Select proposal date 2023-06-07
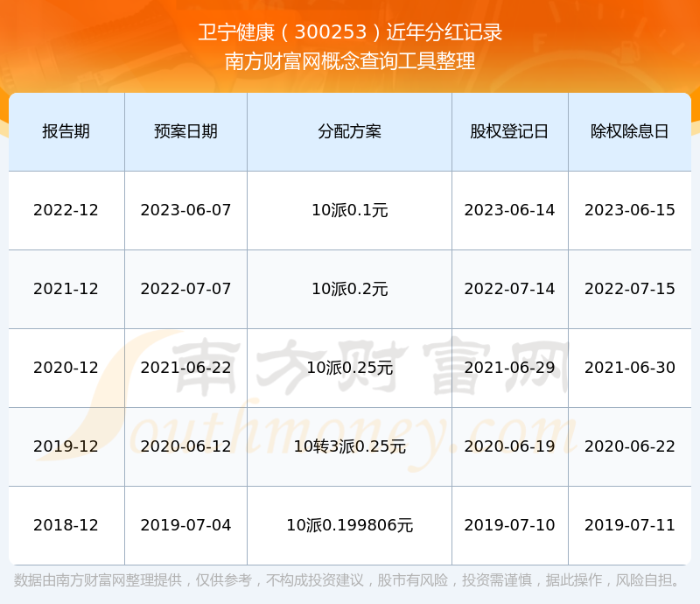Screen dimensions: 700x604 (x=185, y=210)
